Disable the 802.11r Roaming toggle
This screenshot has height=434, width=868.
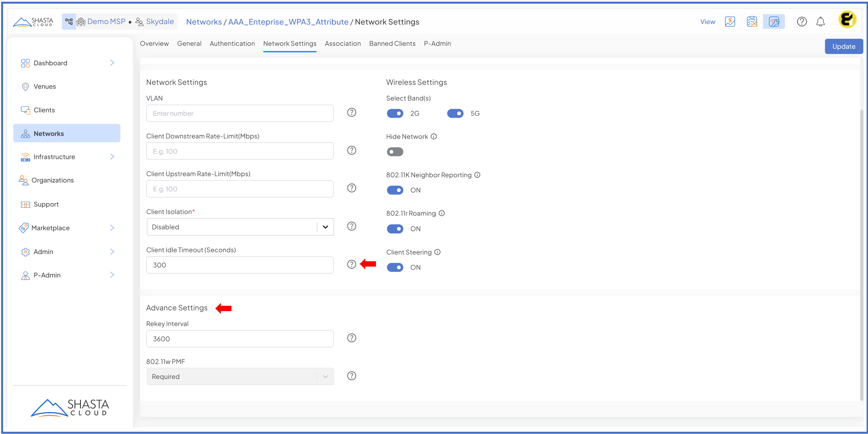point(395,229)
